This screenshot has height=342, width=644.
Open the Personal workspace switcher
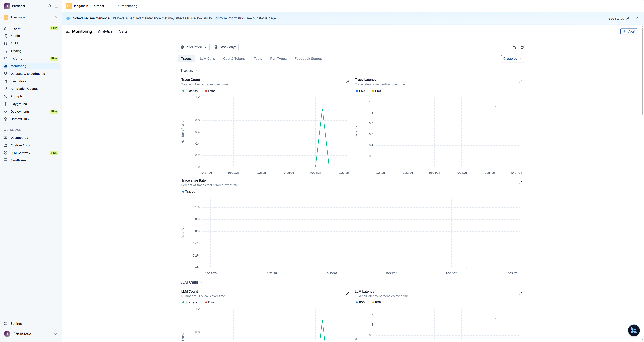(x=17, y=6)
